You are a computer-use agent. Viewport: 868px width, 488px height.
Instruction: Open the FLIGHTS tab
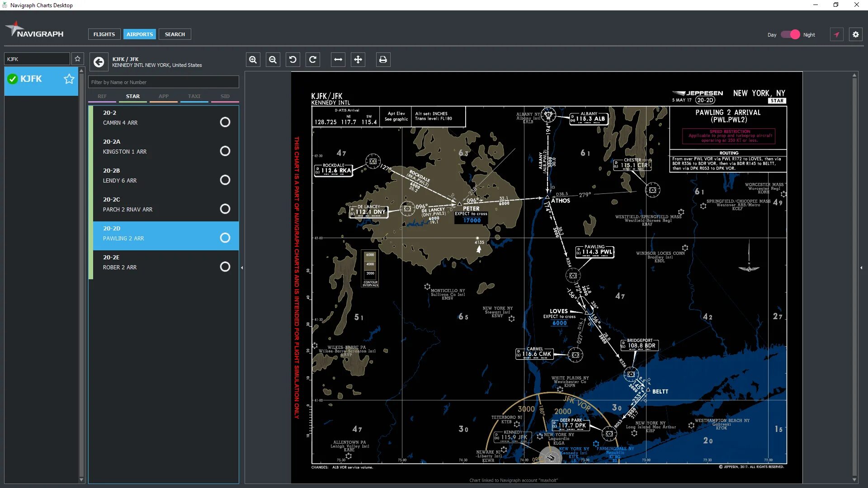coord(104,34)
